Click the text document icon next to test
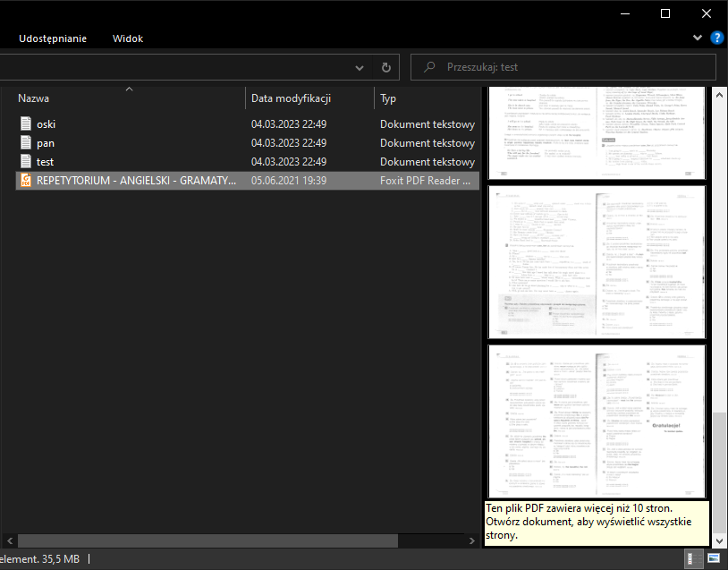Screen dimensions: 728x570 pyautogui.click(x=26, y=161)
